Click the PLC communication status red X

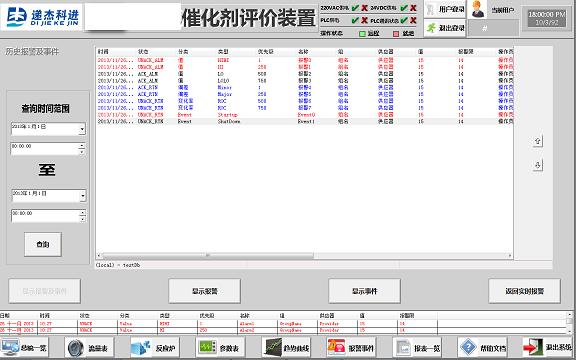(413, 20)
